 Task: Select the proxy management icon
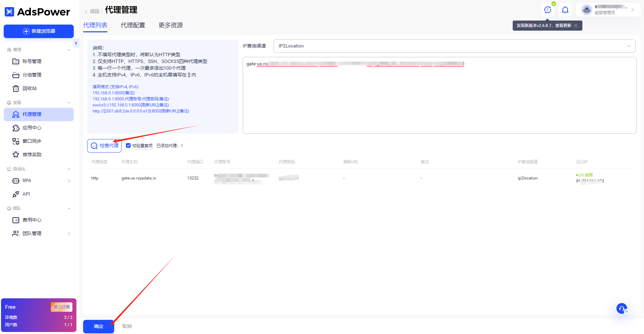point(16,114)
